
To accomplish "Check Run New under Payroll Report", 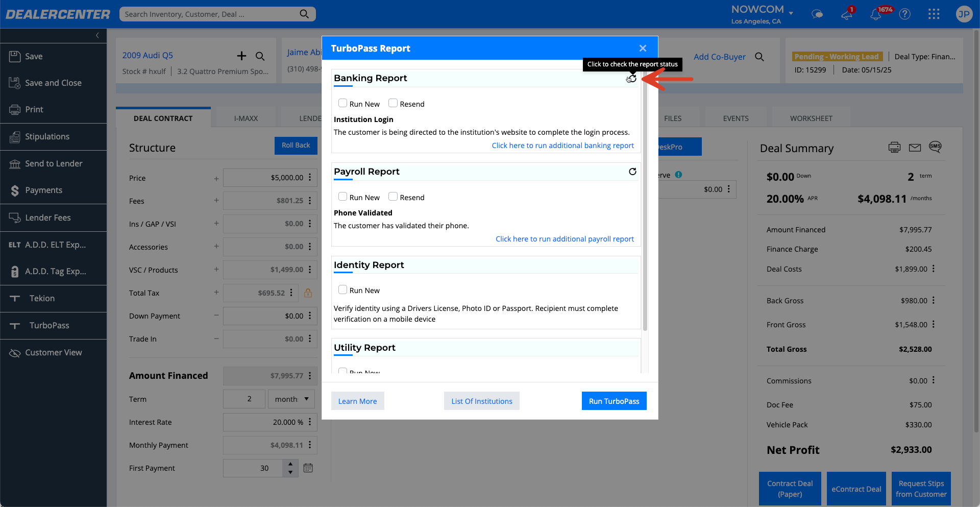I will pyautogui.click(x=342, y=197).
